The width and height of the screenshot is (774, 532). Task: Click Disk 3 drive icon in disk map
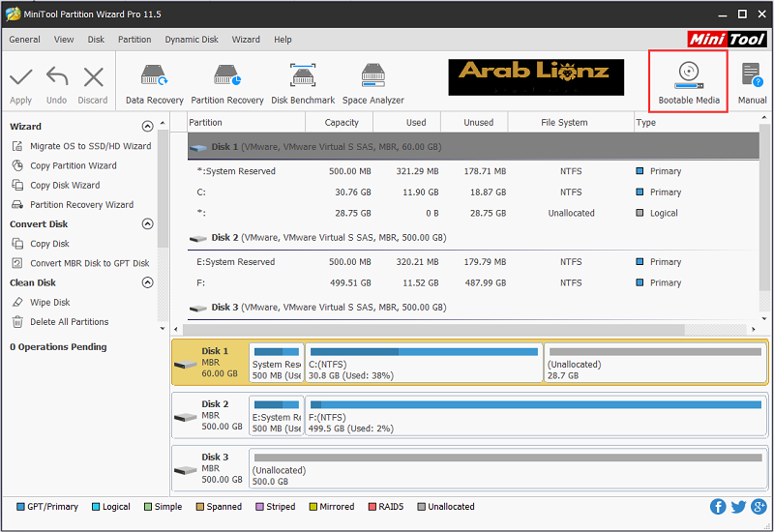click(x=186, y=470)
